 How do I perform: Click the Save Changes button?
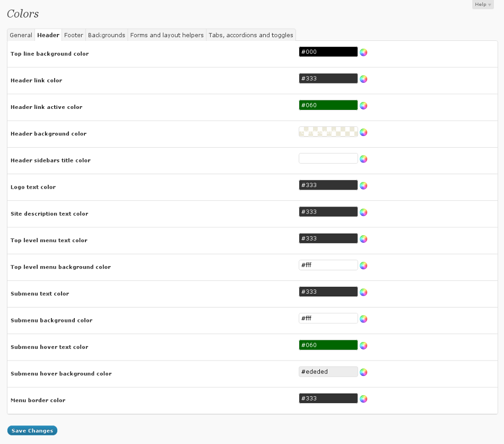pos(32,431)
